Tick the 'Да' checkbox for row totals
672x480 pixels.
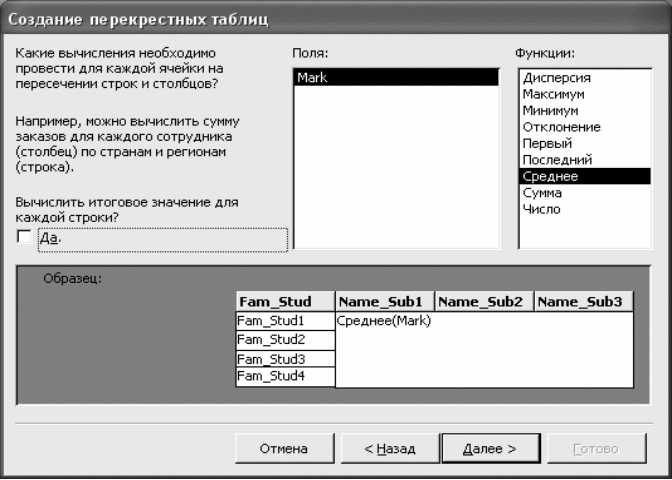point(24,237)
